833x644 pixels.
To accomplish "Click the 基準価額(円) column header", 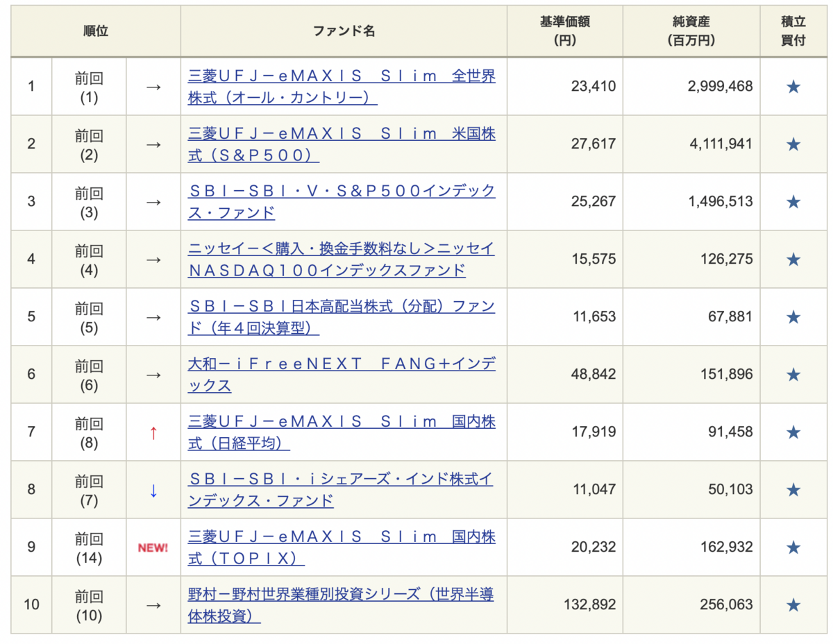I will [564, 31].
